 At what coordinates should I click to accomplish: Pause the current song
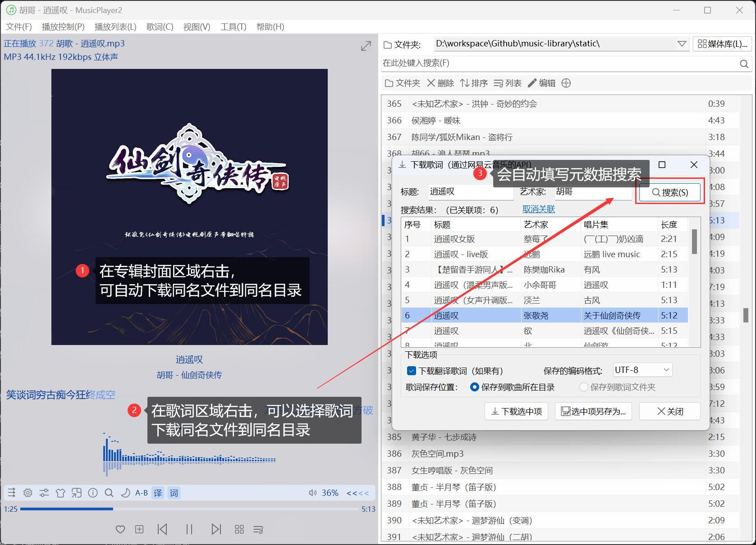tap(189, 529)
